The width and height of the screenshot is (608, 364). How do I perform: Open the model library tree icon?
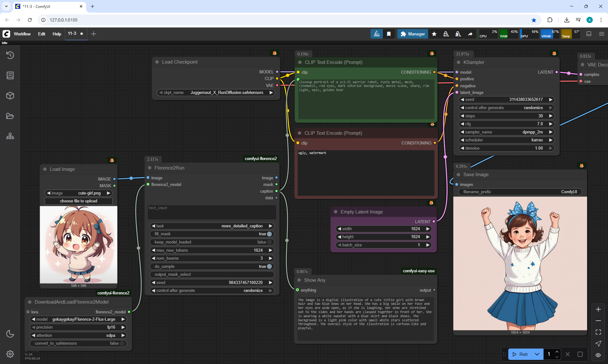10,136
